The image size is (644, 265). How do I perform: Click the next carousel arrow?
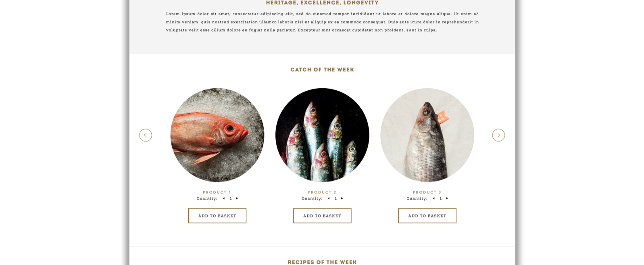(498, 135)
